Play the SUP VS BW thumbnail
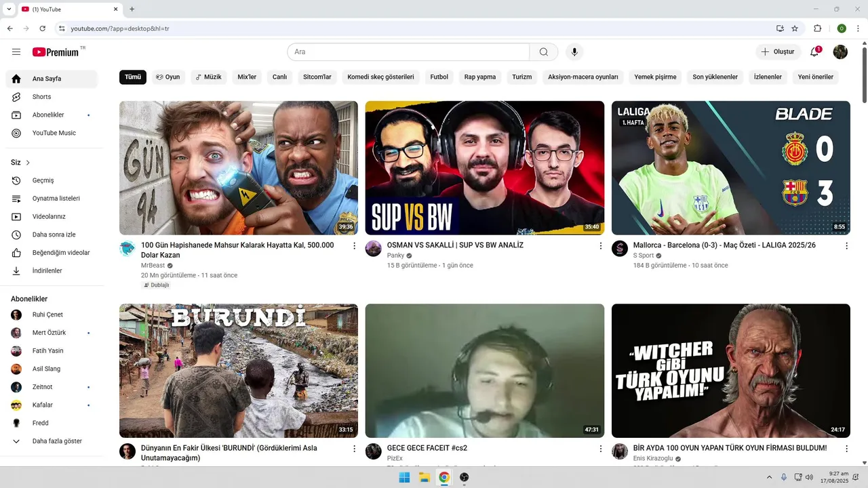868x488 pixels. pos(485,168)
